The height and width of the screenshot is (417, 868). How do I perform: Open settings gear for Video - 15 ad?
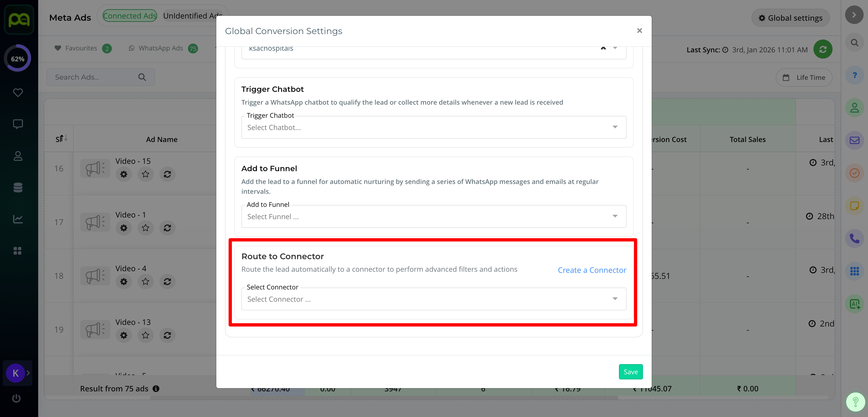coord(124,174)
